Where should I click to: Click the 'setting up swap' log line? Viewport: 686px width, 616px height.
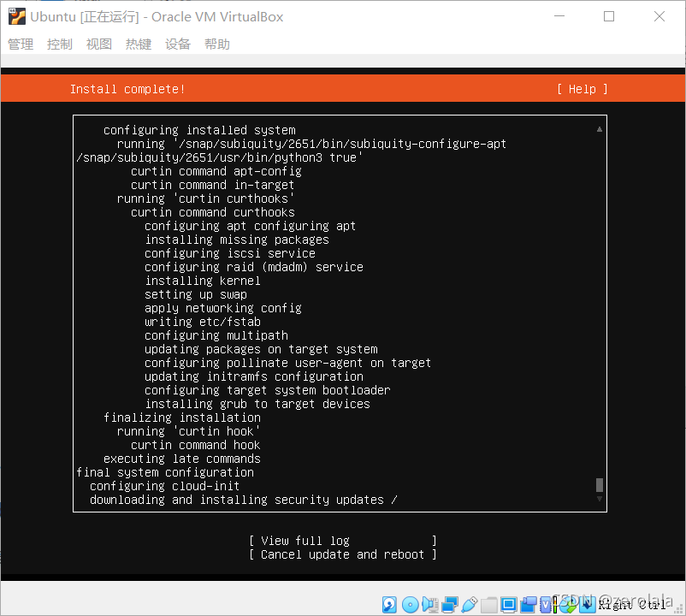[x=196, y=294]
